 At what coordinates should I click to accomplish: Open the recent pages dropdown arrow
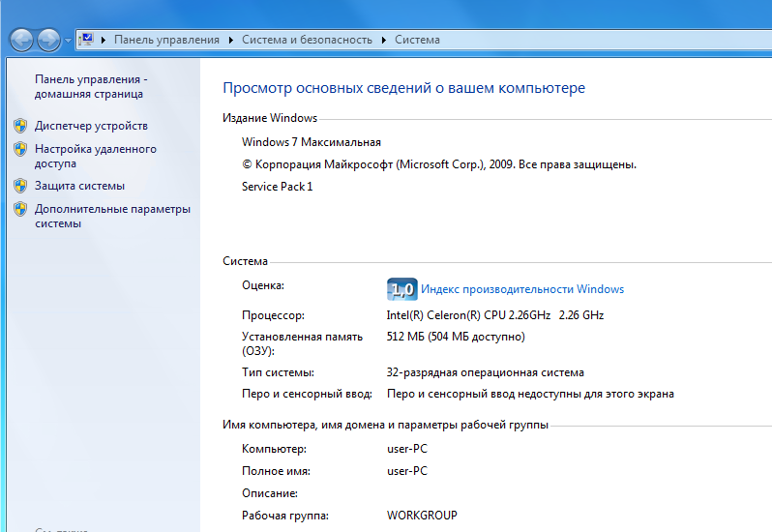pos(68,41)
